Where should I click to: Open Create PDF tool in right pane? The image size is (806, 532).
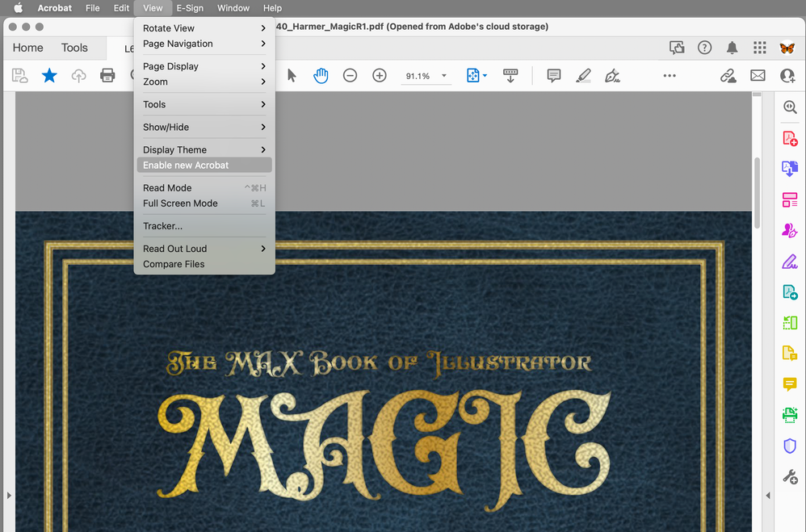tap(790, 138)
